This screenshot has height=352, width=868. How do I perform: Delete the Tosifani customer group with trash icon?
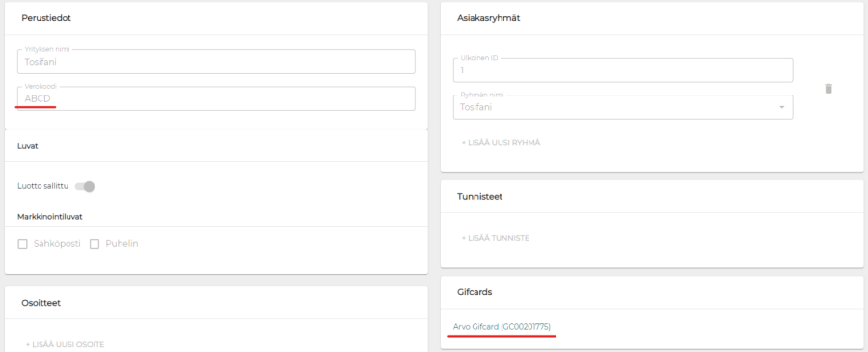[828, 89]
